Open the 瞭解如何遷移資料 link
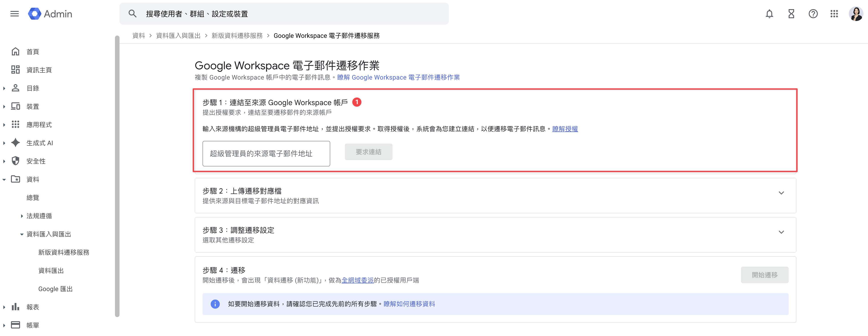Image resolution: width=868 pixels, height=336 pixels. pos(409,304)
